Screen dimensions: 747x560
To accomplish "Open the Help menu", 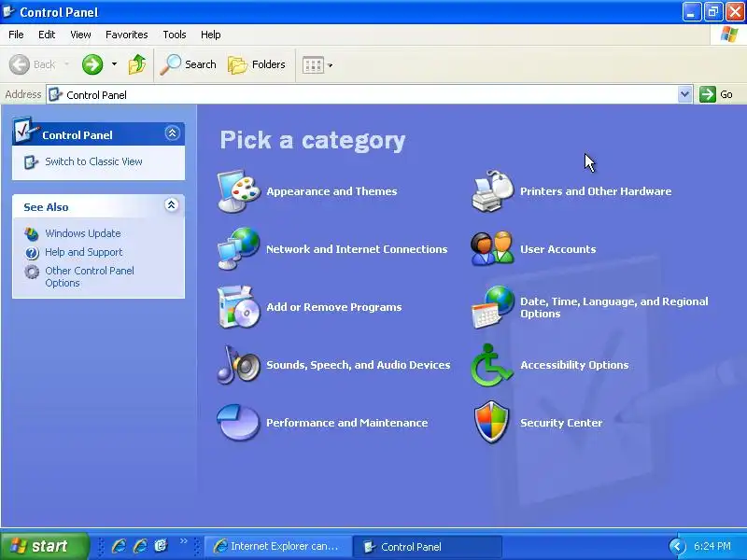I will coord(211,35).
